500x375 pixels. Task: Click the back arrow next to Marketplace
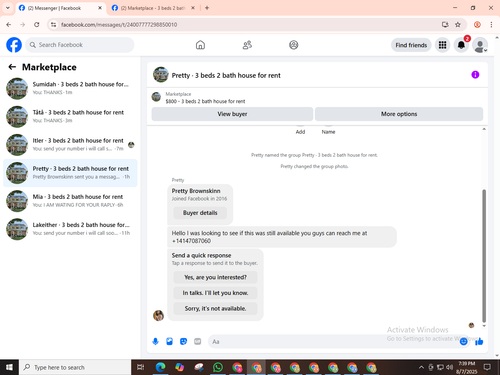point(12,67)
